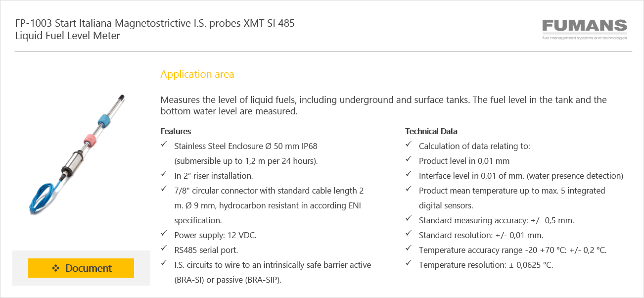
Task: Click checkmark beside Stainless Steel Enclosure
Action: (164, 146)
